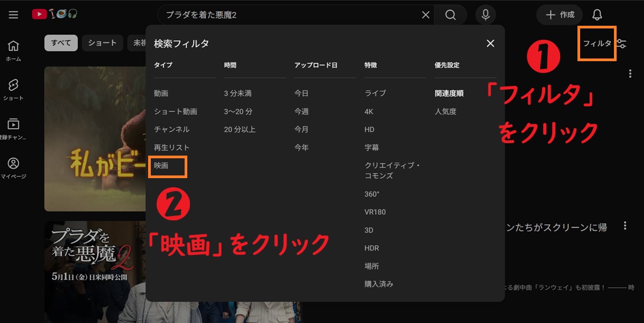Filter duration 3 分未満
The image size is (644, 323).
[238, 93]
